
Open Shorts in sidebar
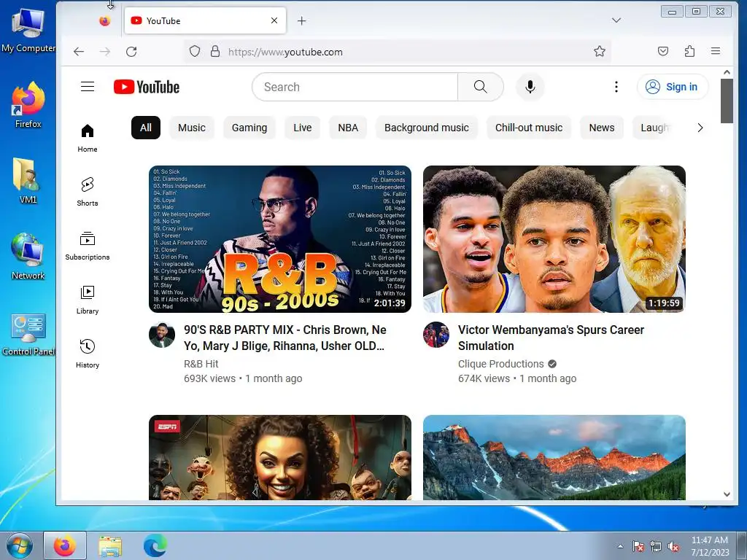click(x=88, y=192)
